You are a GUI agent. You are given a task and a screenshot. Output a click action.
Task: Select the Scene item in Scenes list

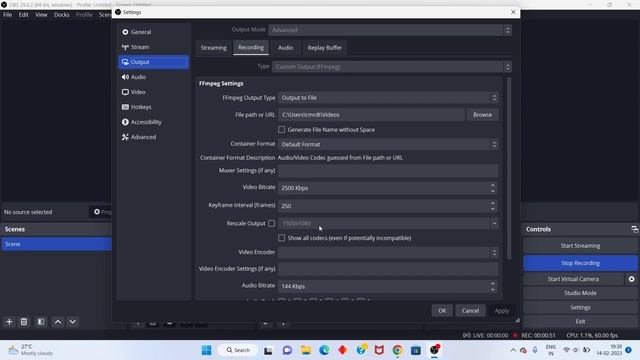[57, 244]
